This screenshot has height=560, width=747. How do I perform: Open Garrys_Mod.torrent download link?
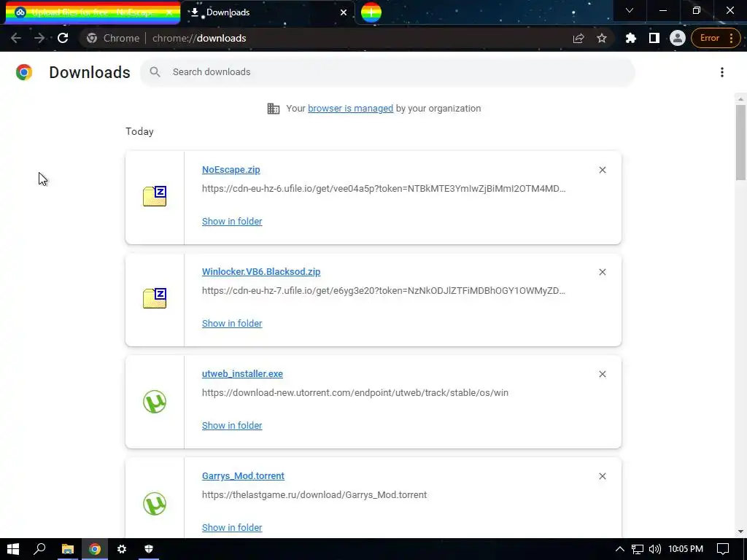243,475
